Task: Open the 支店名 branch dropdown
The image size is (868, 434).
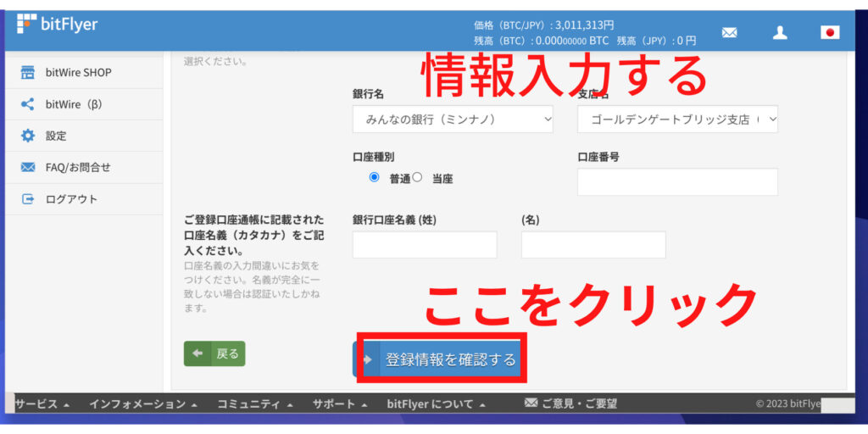Action: pos(677,119)
